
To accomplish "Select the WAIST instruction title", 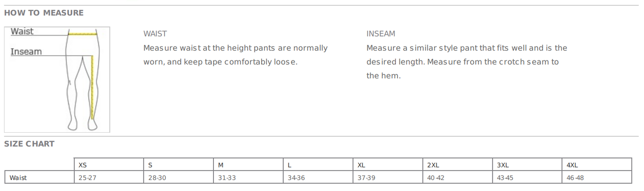I will click(155, 34).
